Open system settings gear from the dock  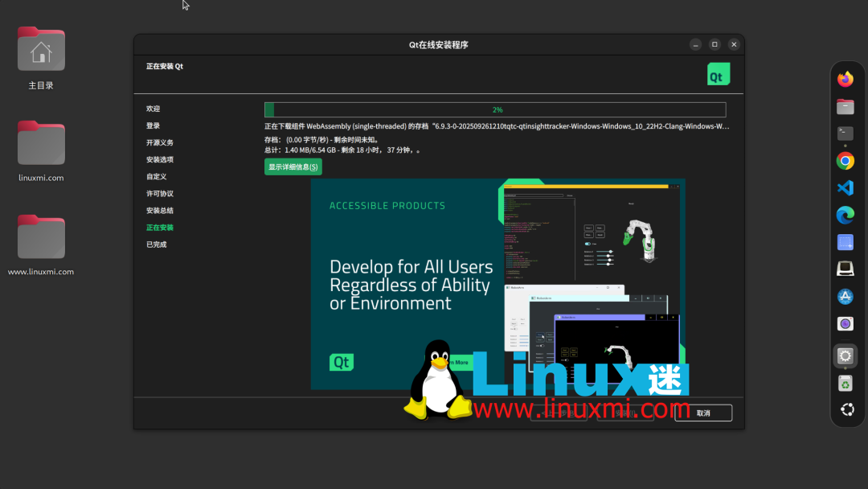point(846,356)
